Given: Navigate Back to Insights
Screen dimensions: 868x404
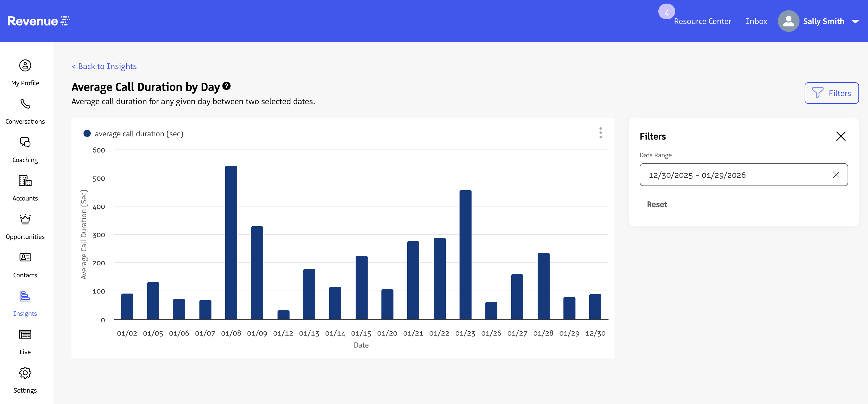Looking at the screenshot, I should (x=104, y=66).
